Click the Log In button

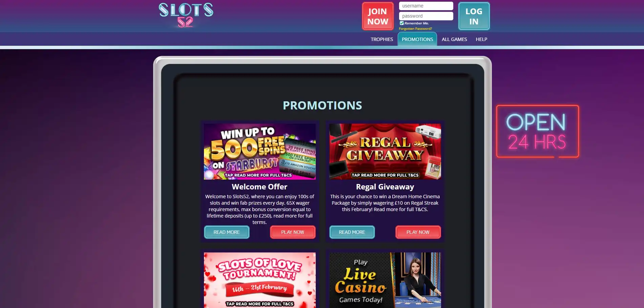click(x=474, y=16)
